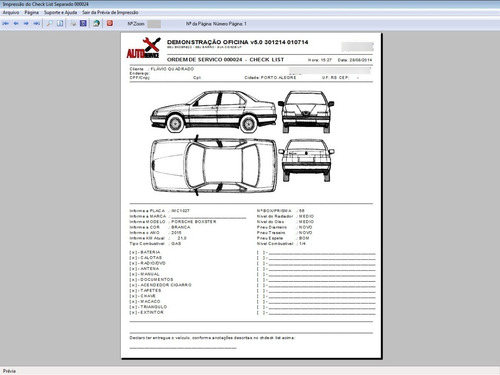Click the BATERIA checkbox on the checklist
The image size is (500, 375).
133,252
